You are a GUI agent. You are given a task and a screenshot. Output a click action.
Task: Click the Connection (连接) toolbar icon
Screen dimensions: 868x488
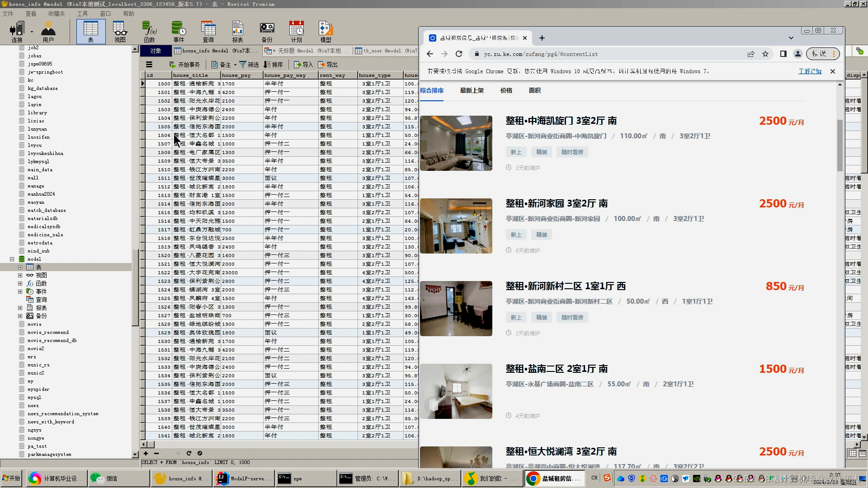(17, 32)
